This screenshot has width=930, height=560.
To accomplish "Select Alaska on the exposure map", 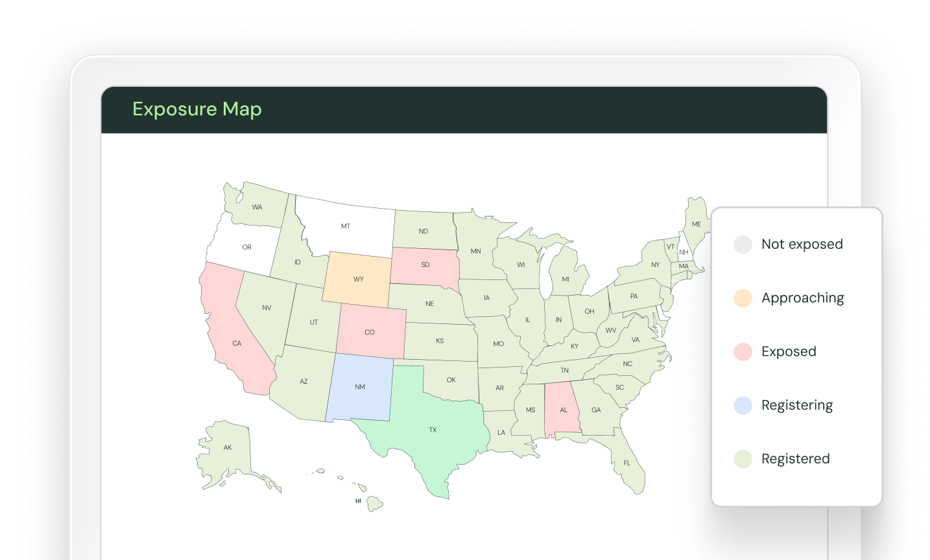I will [x=227, y=447].
